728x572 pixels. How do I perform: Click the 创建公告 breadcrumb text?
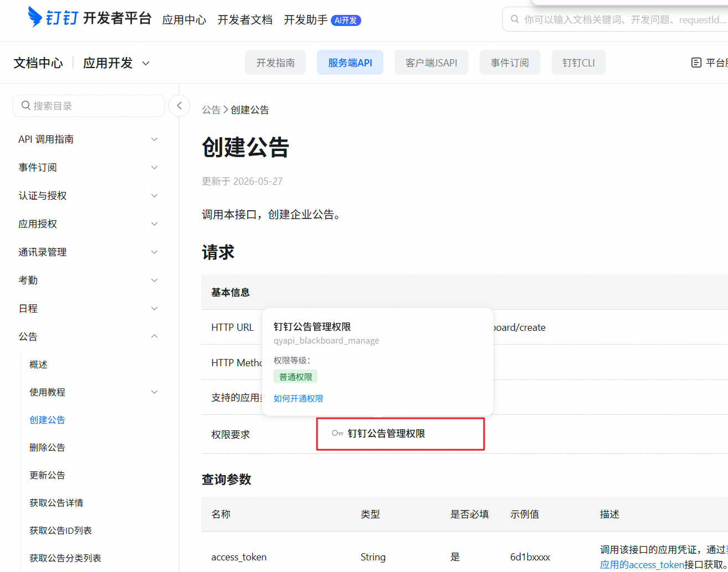249,110
